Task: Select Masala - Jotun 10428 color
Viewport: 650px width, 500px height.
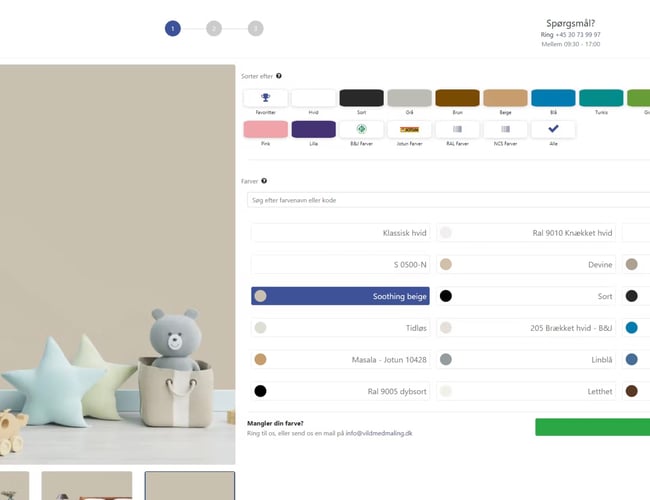Action: point(340,359)
